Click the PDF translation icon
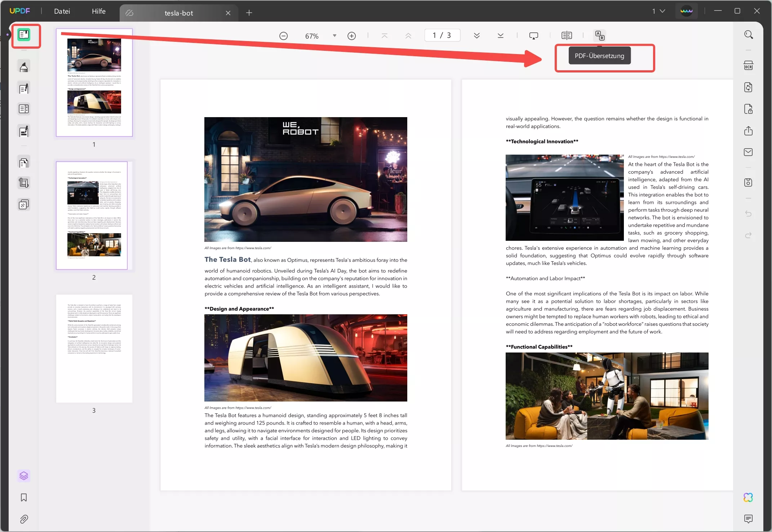This screenshot has height=532, width=772. [x=600, y=36]
